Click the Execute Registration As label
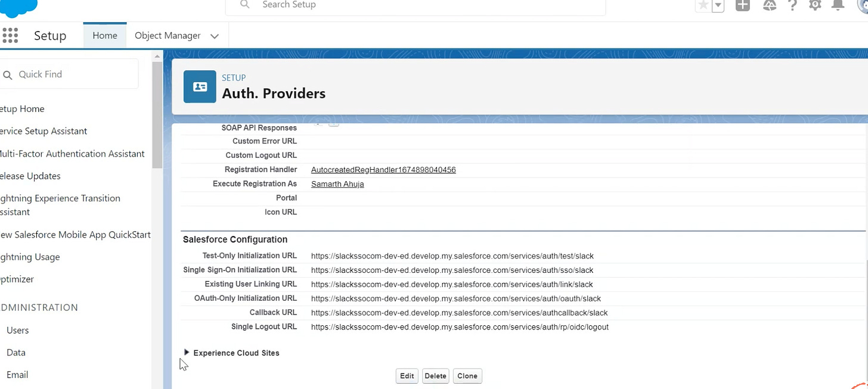The height and width of the screenshot is (389, 868). (255, 184)
